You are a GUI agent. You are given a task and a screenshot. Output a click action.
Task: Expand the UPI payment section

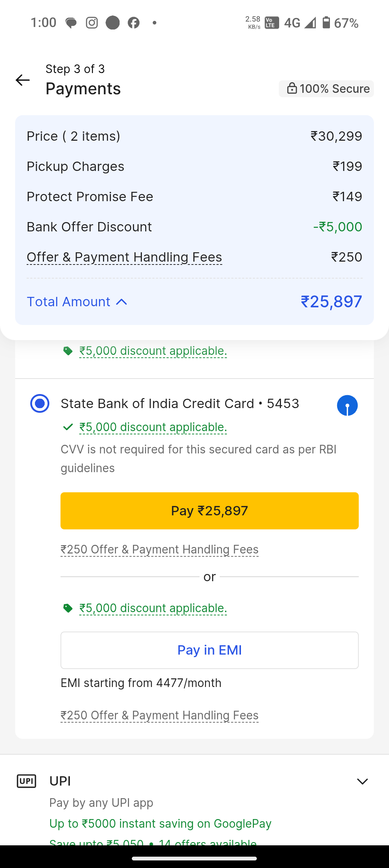click(x=362, y=781)
